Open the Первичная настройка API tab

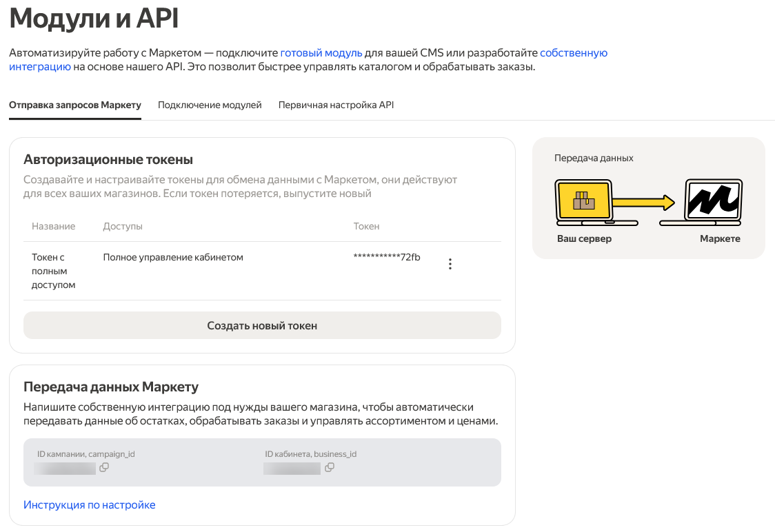[x=336, y=105]
